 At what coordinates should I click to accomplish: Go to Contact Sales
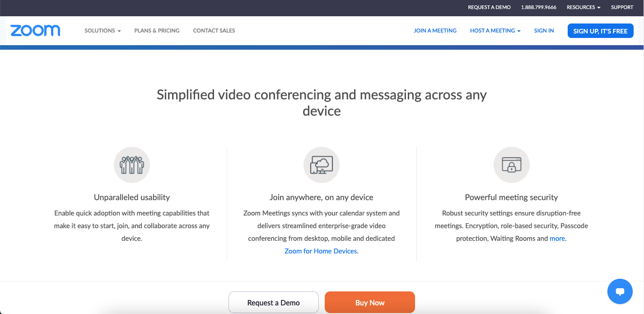point(214,30)
